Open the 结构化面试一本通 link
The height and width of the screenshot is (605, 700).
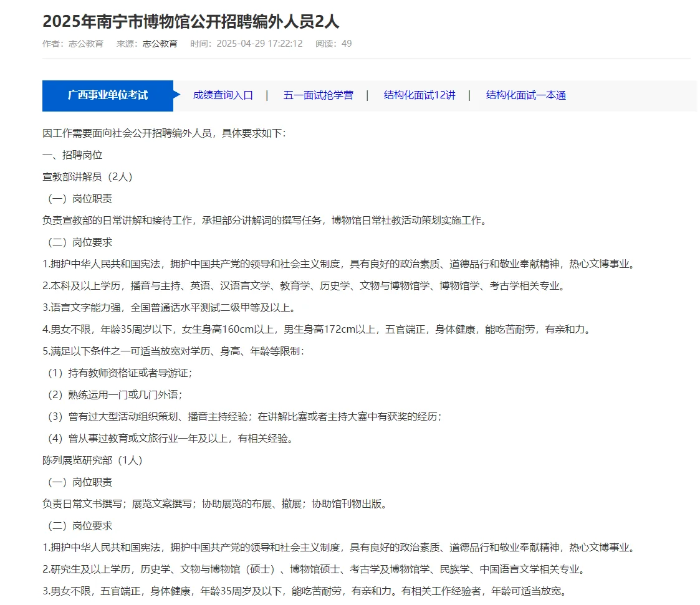(523, 95)
